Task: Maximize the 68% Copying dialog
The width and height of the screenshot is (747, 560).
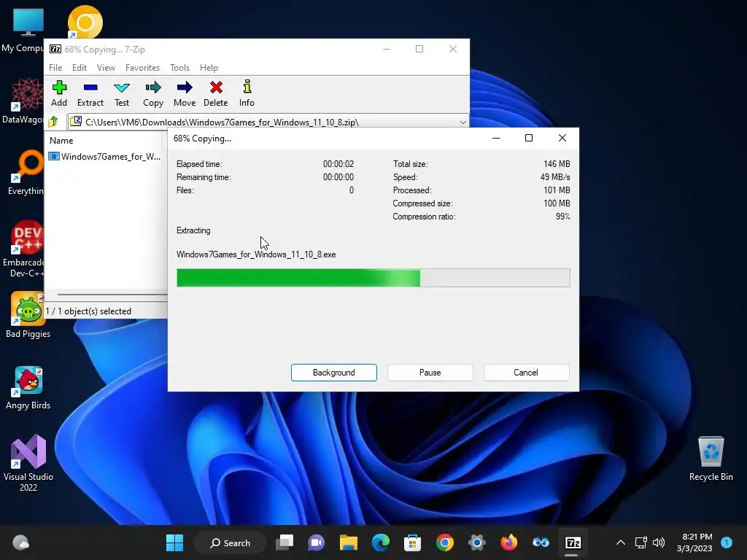Action: pyautogui.click(x=529, y=138)
